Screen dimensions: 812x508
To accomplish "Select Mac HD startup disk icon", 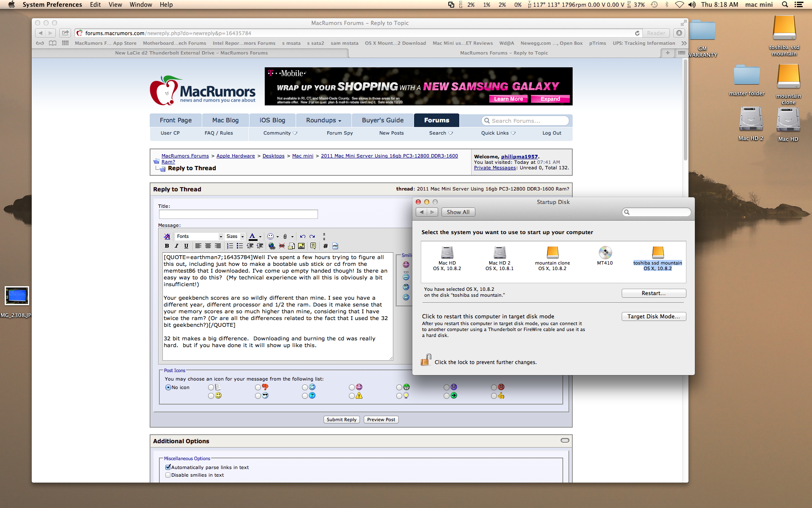I will pyautogui.click(x=447, y=253).
